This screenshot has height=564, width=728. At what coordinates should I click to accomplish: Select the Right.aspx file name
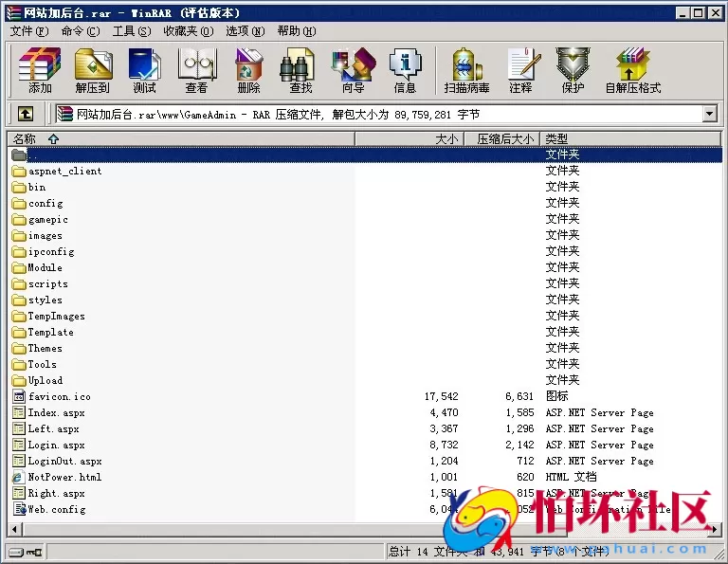[56, 493]
